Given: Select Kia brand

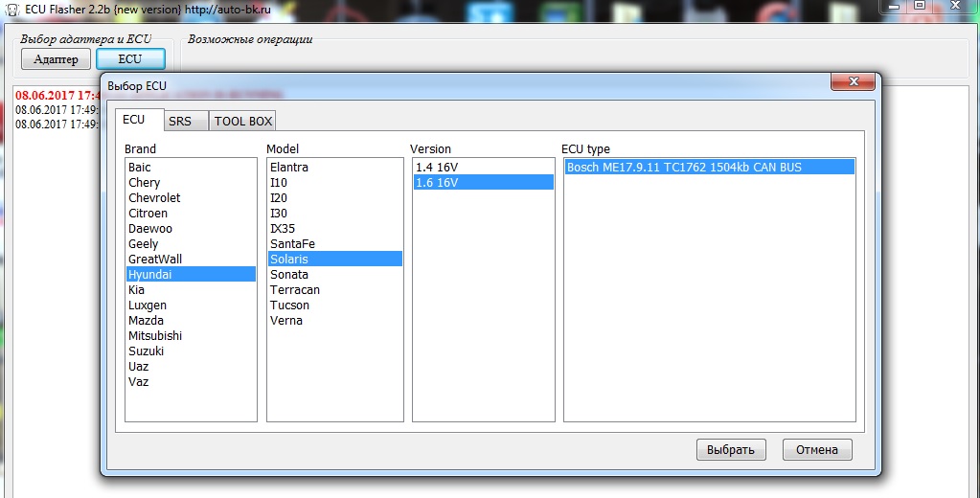Looking at the screenshot, I should [191, 289].
